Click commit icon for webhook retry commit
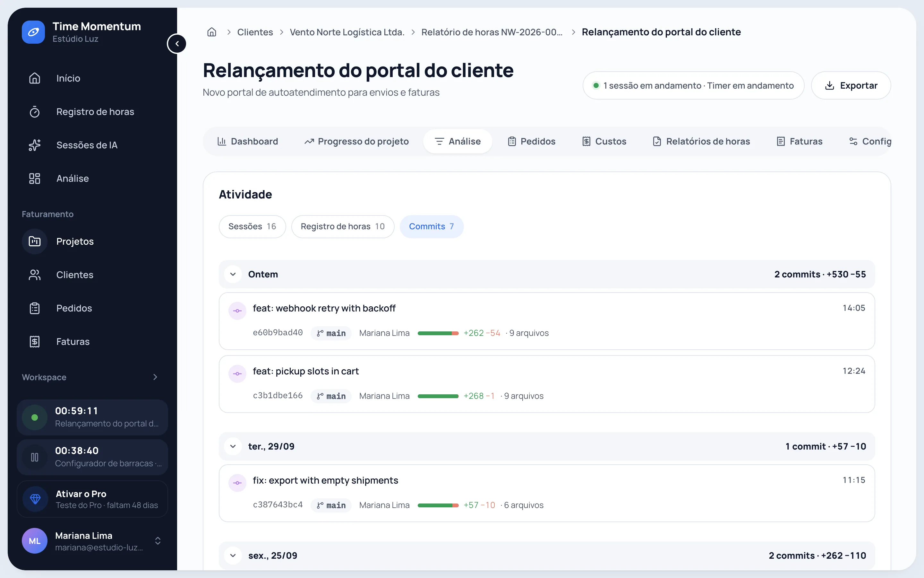The height and width of the screenshot is (578, 924). (x=237, y=311)
